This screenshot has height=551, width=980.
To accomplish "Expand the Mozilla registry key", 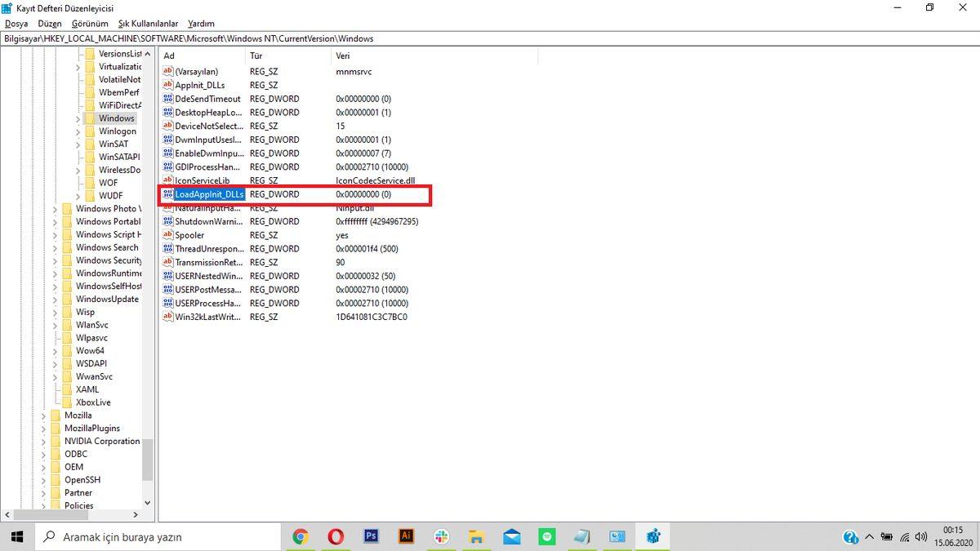I will click(44, 415).
